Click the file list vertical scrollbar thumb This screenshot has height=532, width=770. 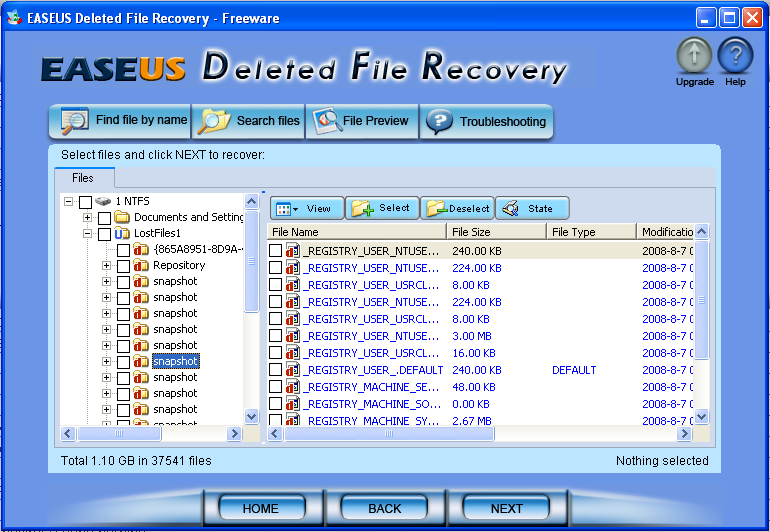(x=702, y=300)
